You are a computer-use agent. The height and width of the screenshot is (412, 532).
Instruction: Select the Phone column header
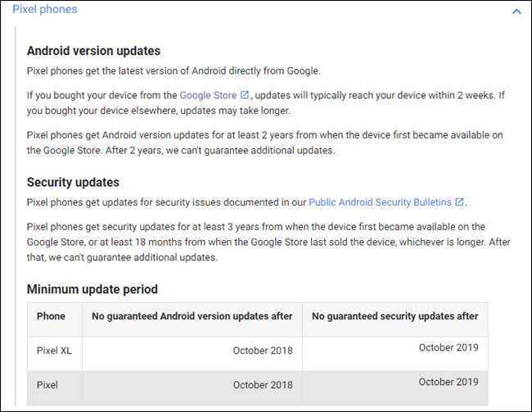(51, 317)
